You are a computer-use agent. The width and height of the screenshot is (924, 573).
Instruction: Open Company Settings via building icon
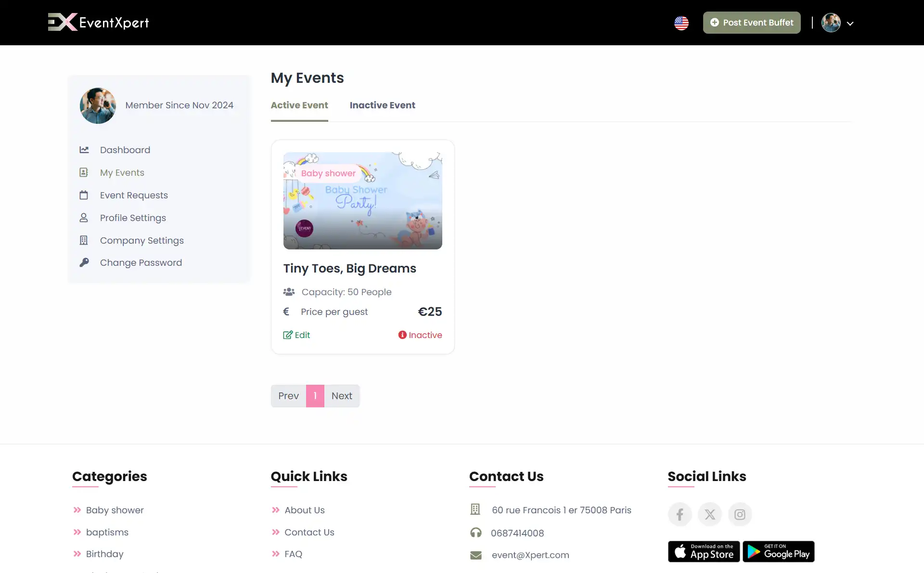click(84, 240)
